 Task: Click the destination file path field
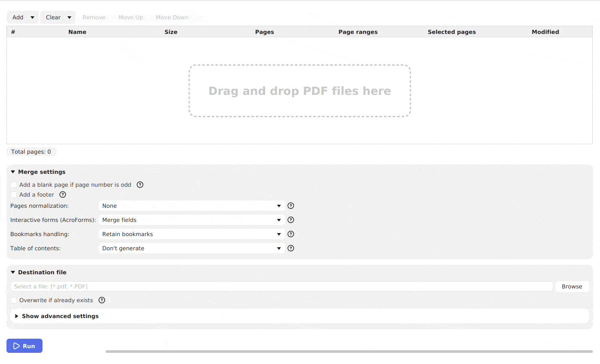(279, 286)
